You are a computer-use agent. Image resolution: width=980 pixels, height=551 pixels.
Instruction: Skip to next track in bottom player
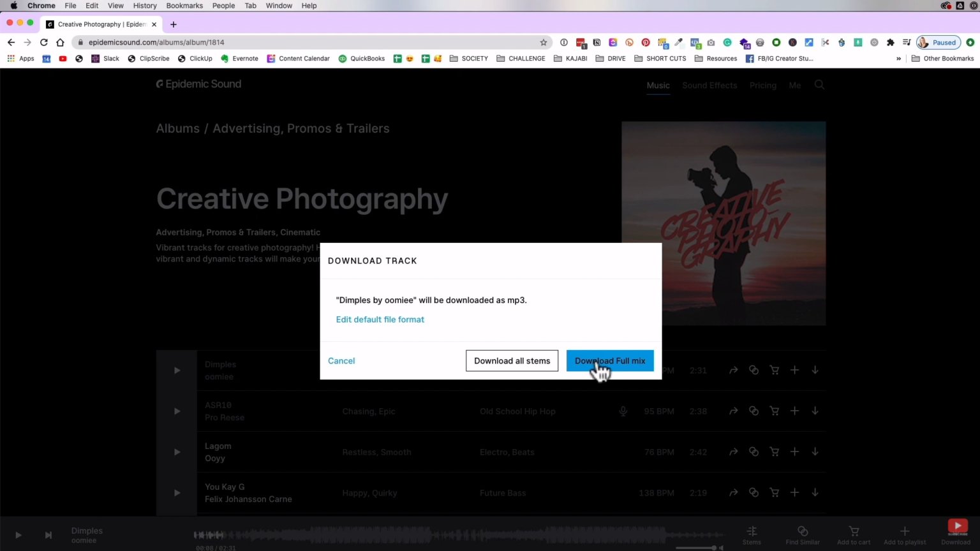(x=48, y=535)
